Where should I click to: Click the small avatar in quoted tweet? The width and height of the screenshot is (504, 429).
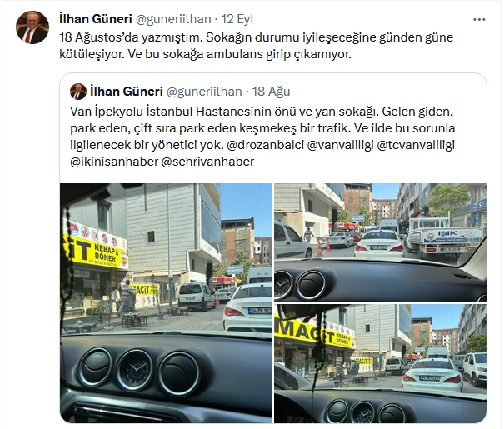[x=78, y=92]
